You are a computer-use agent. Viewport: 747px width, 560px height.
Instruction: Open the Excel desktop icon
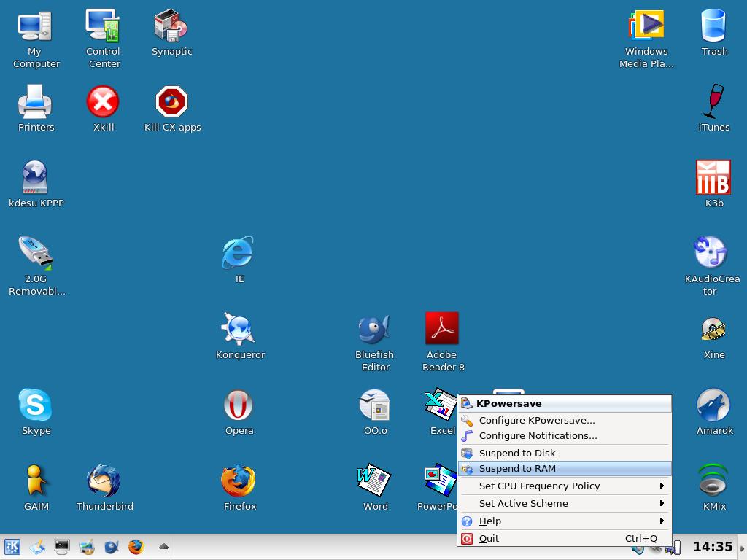tap(440, 405)
